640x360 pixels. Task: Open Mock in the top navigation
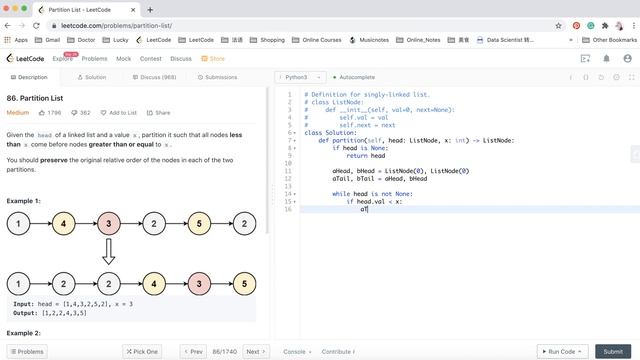click(124, 59)
